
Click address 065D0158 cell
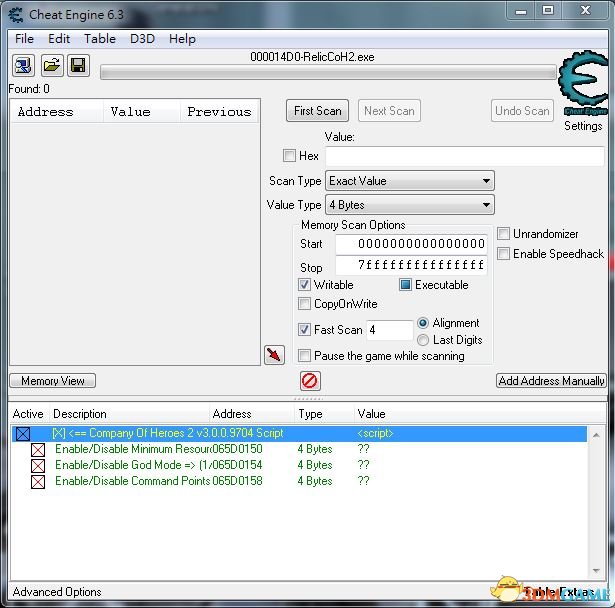[x=237, y=481]
